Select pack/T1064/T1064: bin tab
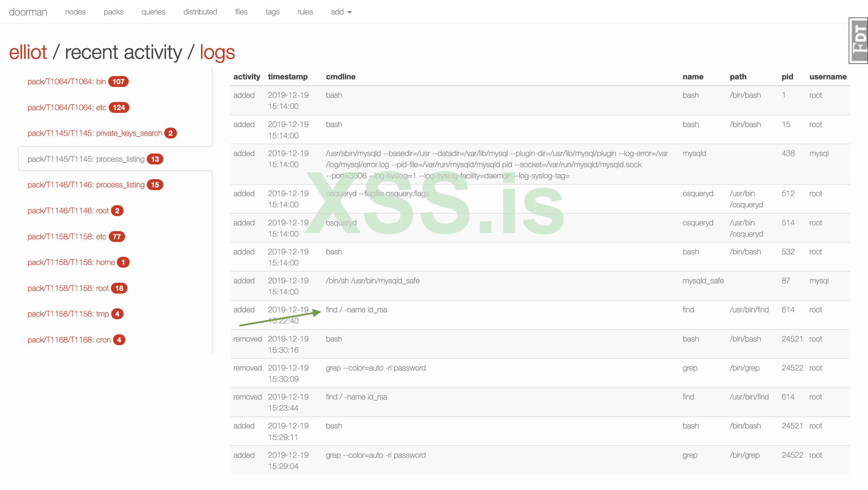 67,81
